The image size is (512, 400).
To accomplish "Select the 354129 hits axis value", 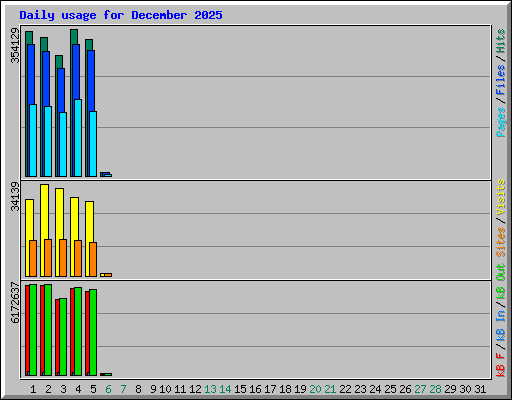I will [x=15, y=45].
